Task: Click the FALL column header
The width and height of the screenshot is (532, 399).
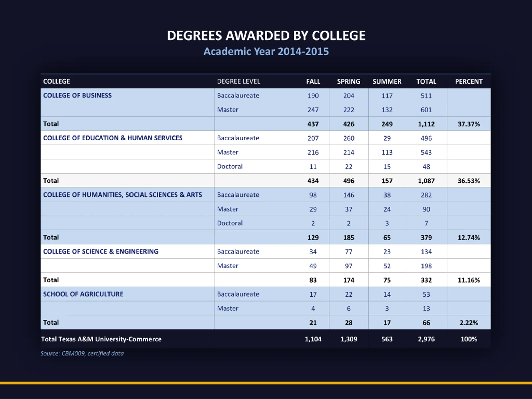Action: coord(313,81)
